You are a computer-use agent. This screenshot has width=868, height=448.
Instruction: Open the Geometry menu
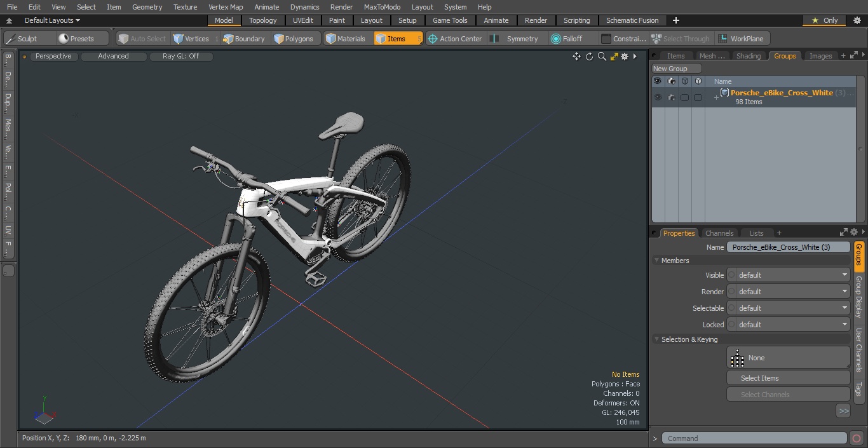147,7
